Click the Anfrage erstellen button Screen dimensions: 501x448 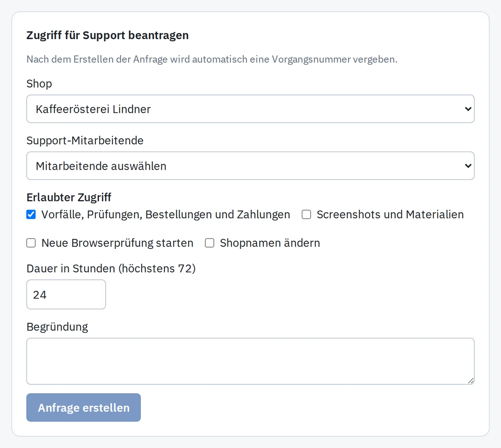pos(84,407)
